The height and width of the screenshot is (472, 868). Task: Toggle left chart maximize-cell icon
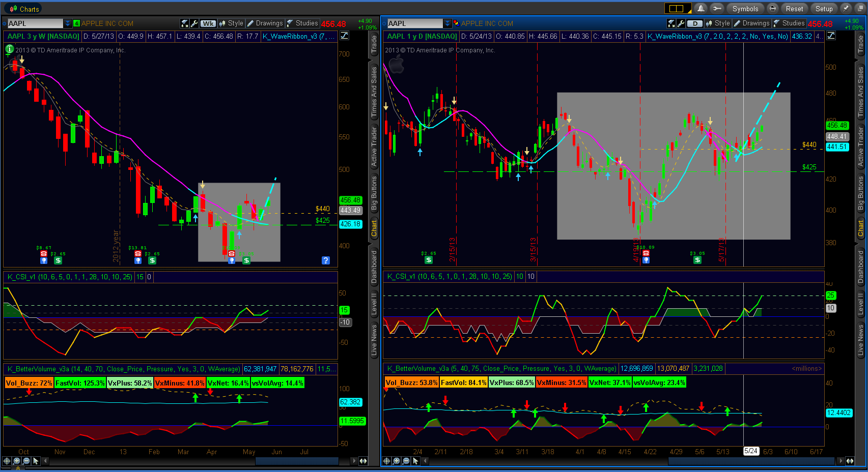tap(185, 23)
